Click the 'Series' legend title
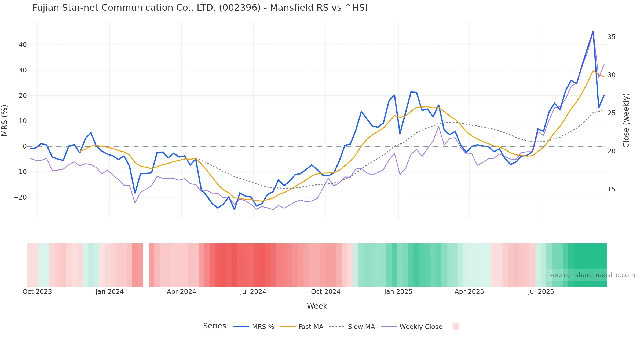The image size is (644, 362). (x=215, y=326)
